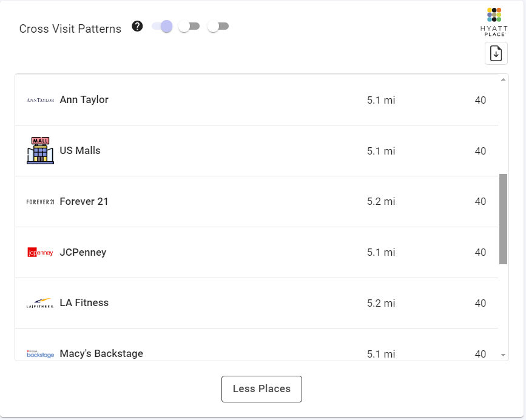Screen dimensions: 526x420
Task: Click the Macy's Backstage logo
Action: (x=41, y=354)
